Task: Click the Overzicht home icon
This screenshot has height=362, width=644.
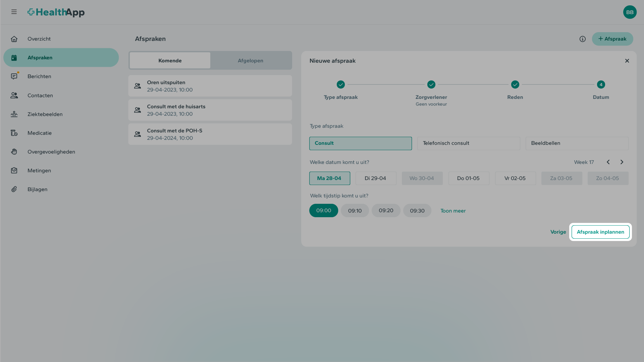Action: pos(14,39)
